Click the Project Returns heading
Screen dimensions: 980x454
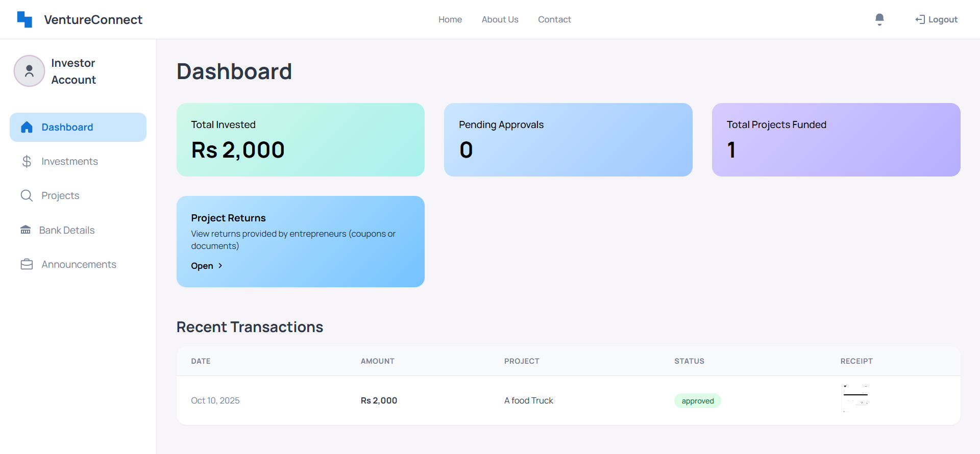pos(228,218)
